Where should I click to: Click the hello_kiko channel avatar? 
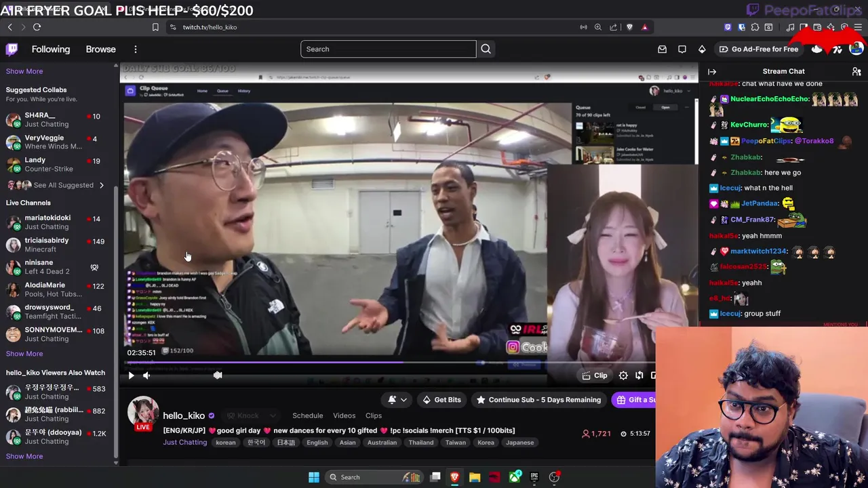(143, 413)
